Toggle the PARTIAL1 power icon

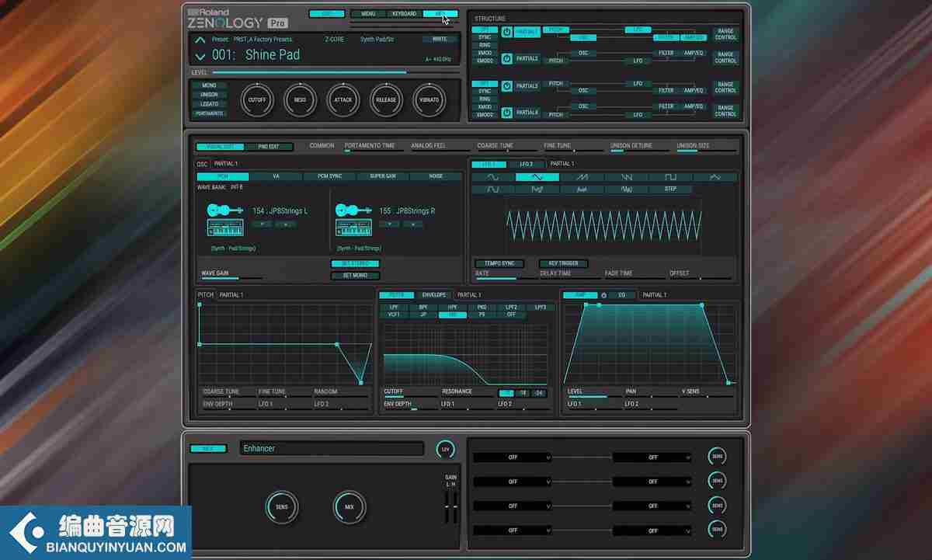click(x=506, y=32)
